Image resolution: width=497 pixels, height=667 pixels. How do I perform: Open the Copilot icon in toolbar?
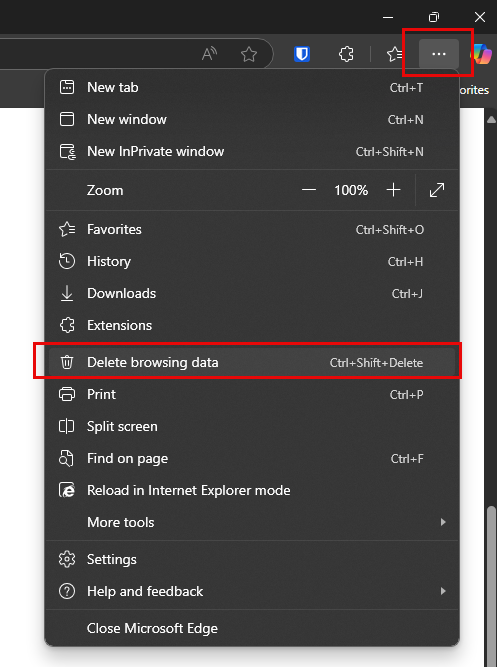(481, 54)
